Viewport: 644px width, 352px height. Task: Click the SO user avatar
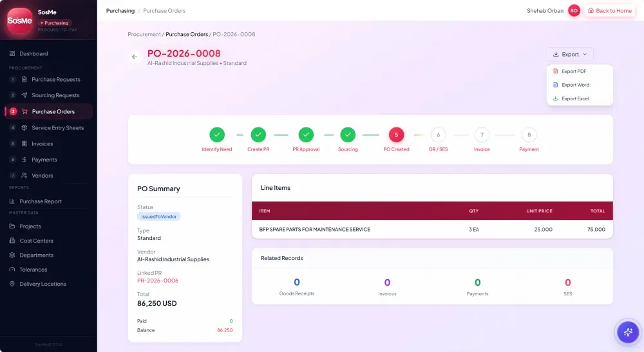(574, 11)
